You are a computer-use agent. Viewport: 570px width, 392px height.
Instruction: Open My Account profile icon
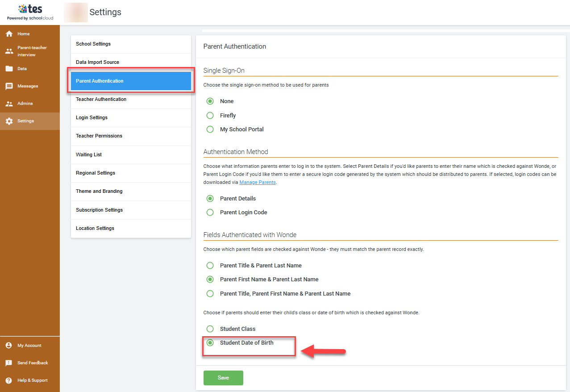(9, 346)
